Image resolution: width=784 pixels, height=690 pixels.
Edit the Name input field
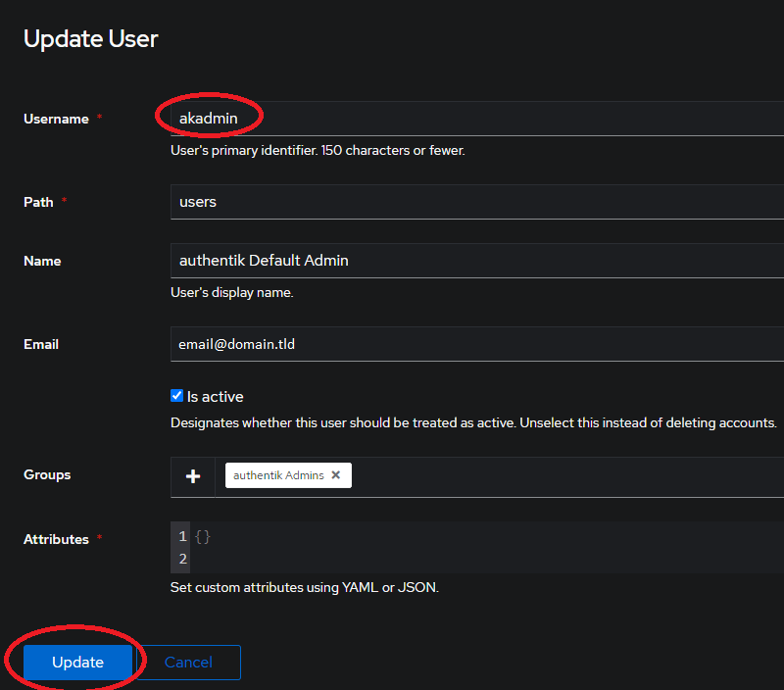click(477, 261)
